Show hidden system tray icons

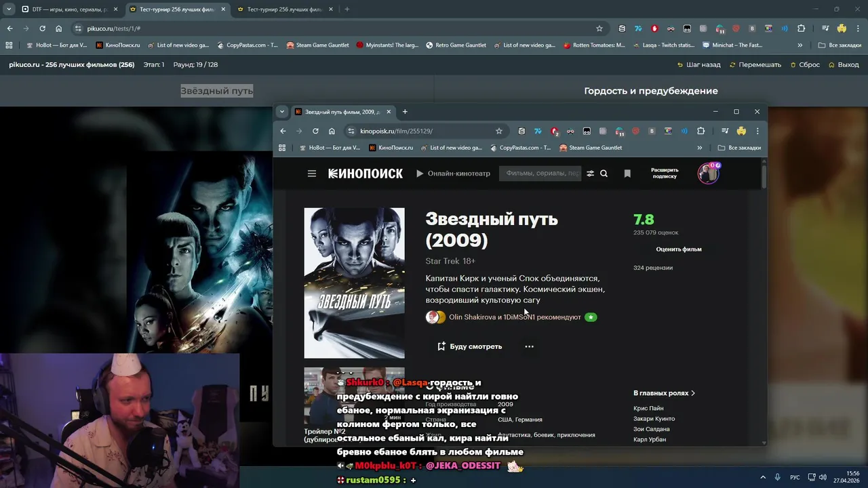pyautogui.click(x=763, y=477)
